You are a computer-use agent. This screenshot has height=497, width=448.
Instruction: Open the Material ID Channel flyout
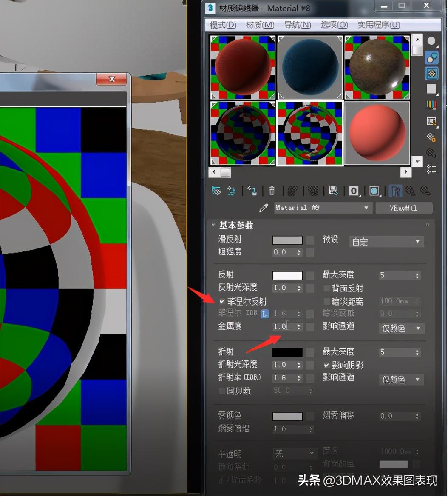point(354,191)
